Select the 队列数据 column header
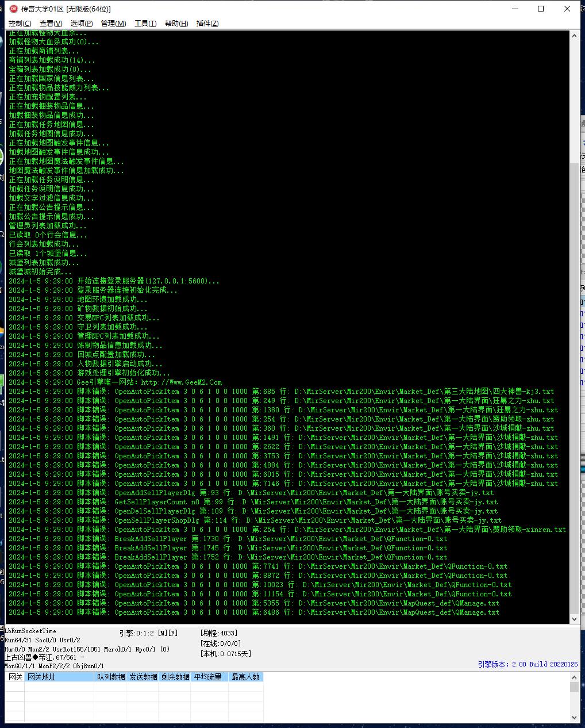 pyautogui.click(x=110, y=677)
